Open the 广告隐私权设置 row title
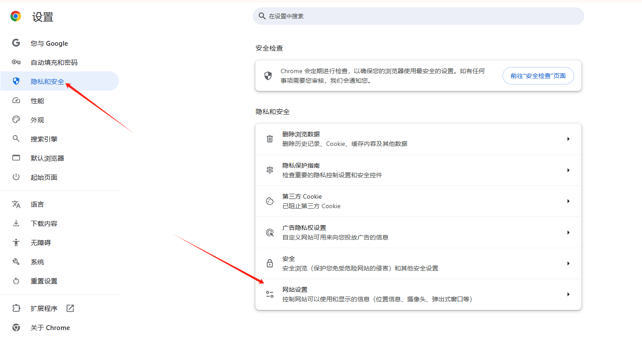 coord(304,228)
